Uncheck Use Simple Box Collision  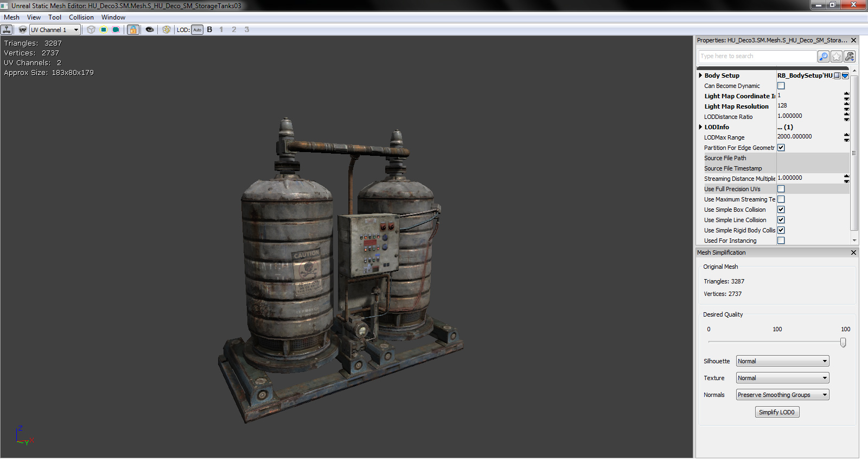click(x=781, y=210)
